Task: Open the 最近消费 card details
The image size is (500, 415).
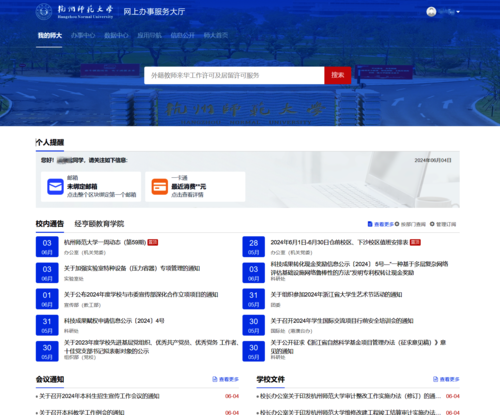Action: (x=195, y=187)
